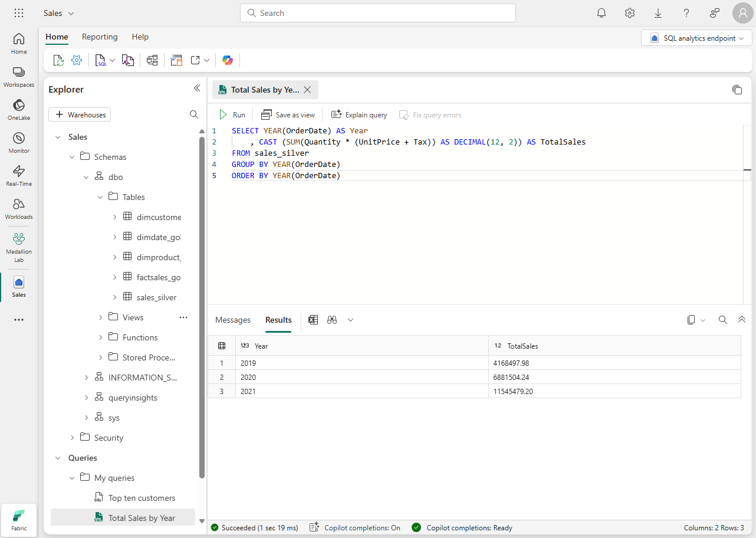This screenshot has width=756, height=538.
Task: Click the copy icon above the query tab
Action: (737, 90)
